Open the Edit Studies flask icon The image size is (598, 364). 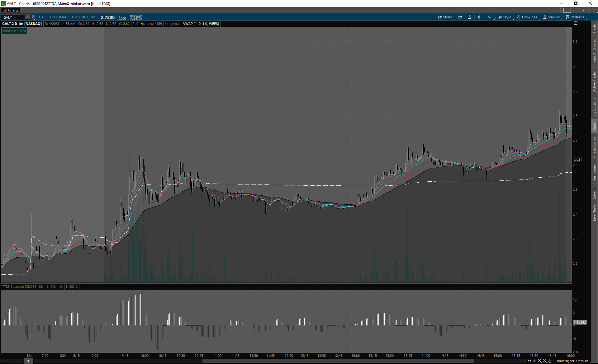coord(470,17)
